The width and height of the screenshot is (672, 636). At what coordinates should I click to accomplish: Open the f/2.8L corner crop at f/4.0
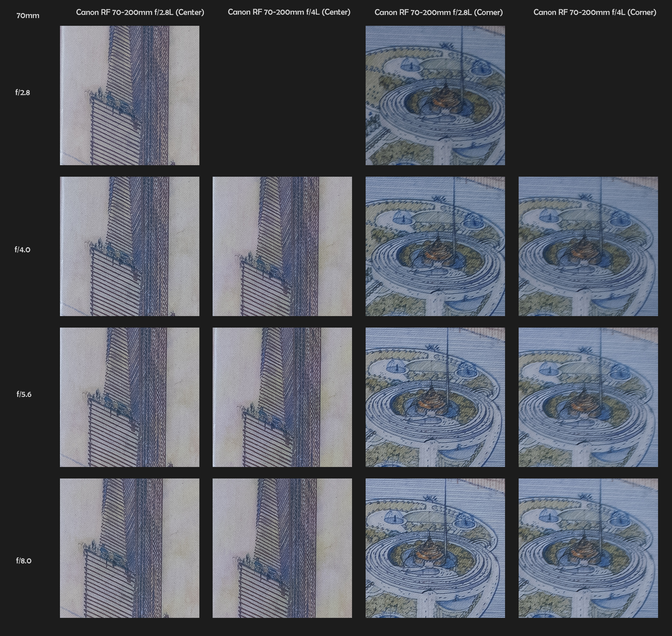coord(435,246)
